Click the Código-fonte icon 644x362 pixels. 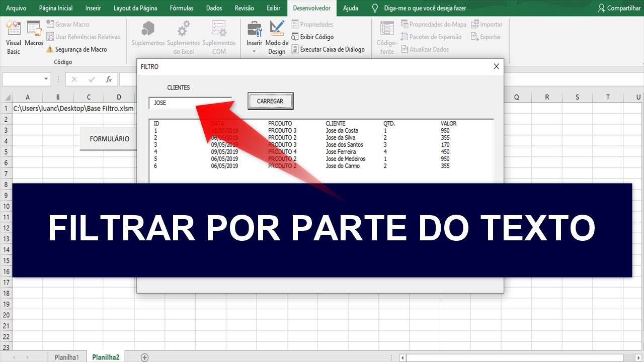coord(387,38)
